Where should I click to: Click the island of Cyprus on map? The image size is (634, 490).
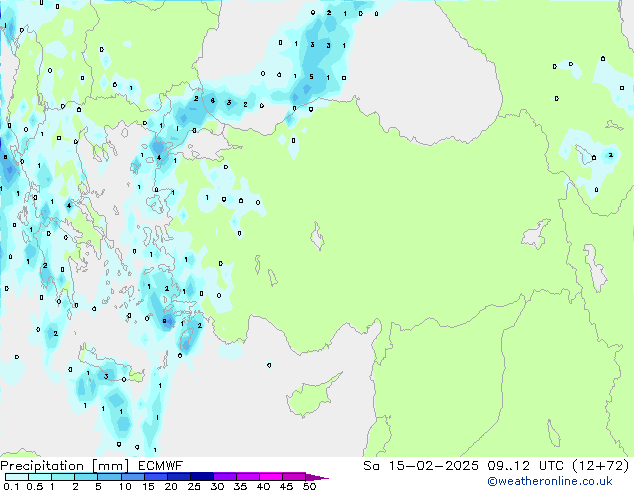[310, 395]
